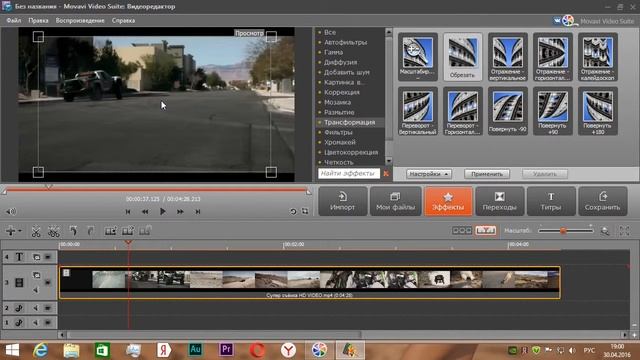
Task: Select the Супер съемка HD VIDEO.mp4 clip
Action: tap(310, 282)
